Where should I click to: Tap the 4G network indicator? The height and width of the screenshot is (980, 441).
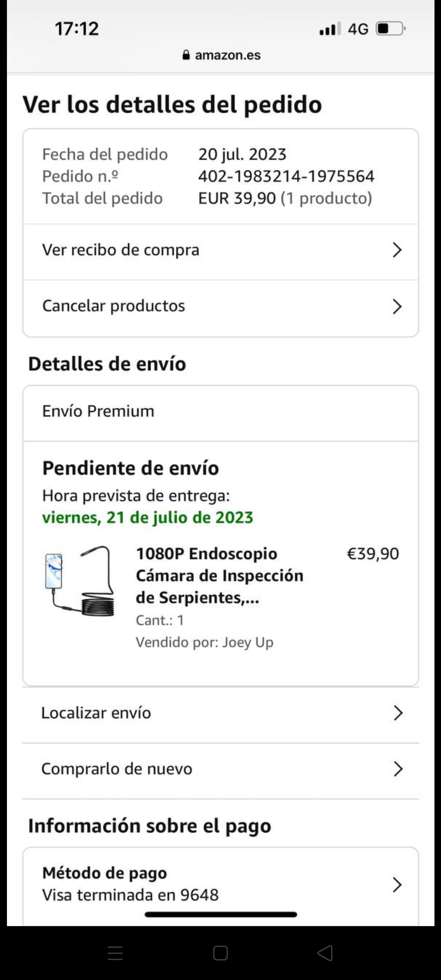tap(358, 29)
